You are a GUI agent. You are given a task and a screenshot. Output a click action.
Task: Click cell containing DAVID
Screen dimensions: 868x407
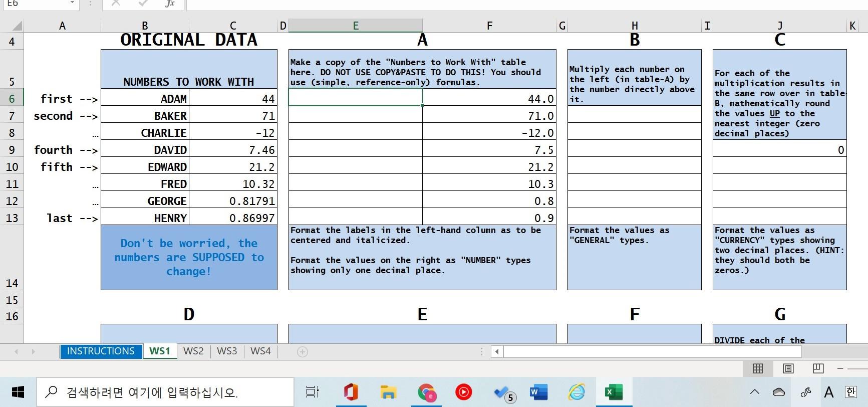tap(145, 150)
